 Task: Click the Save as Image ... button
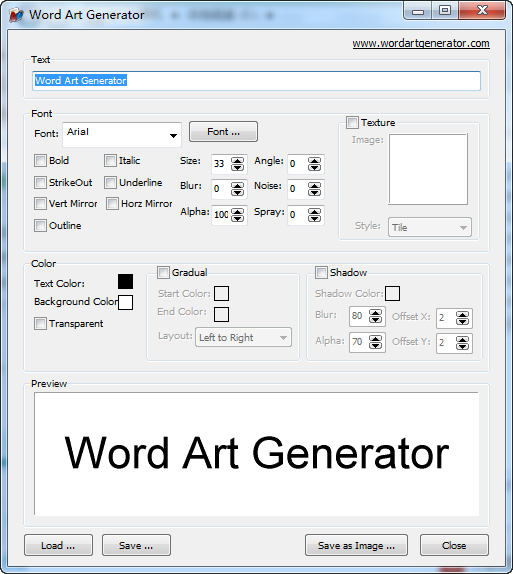356,545
